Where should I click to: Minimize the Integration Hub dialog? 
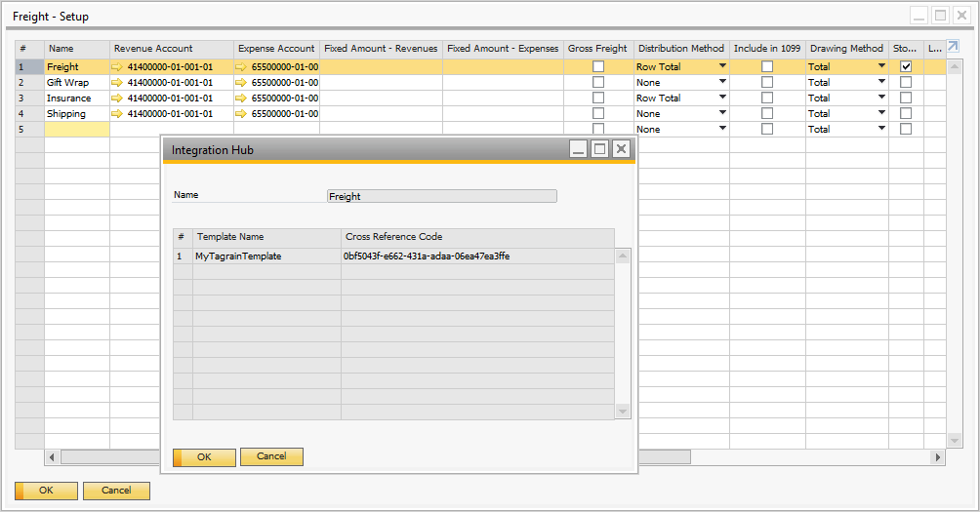point(579,149)
